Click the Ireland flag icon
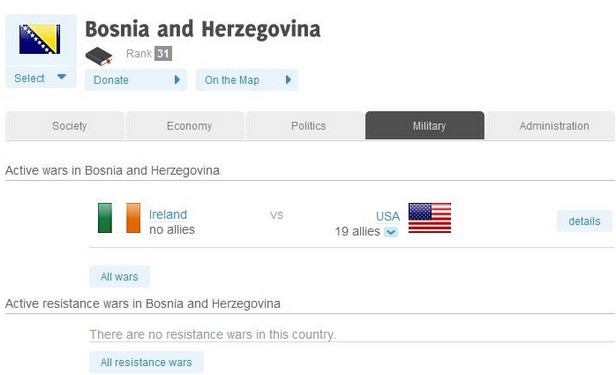Image resolution: width=616 pixels, height=375 pixels. (x=119, y=218)
